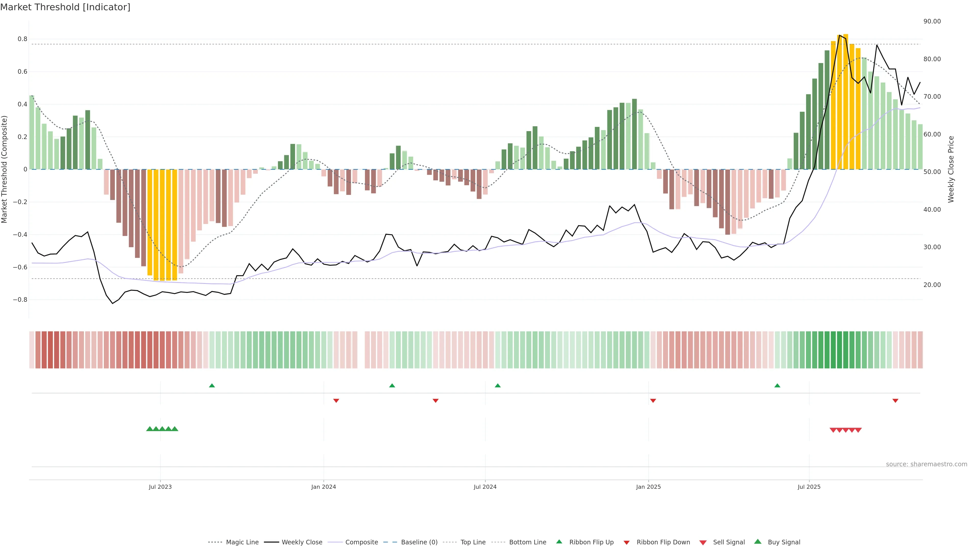Click the Jul 2025 axis label

[809, 487]
